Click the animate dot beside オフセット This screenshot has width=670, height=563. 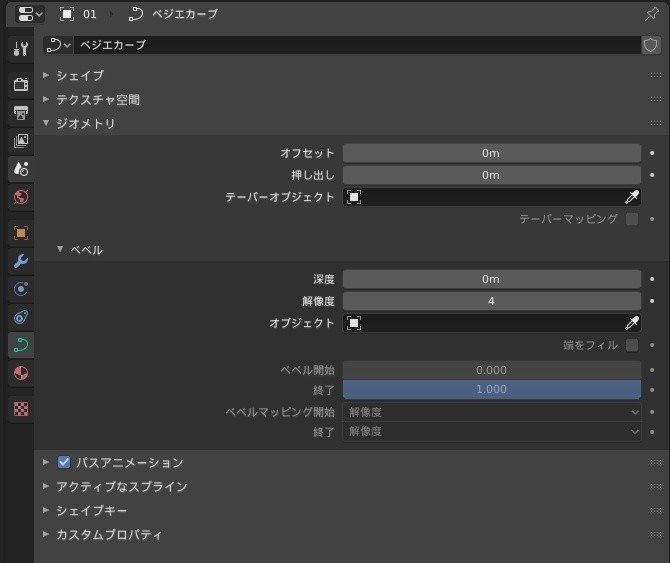[x=652, y=153]
